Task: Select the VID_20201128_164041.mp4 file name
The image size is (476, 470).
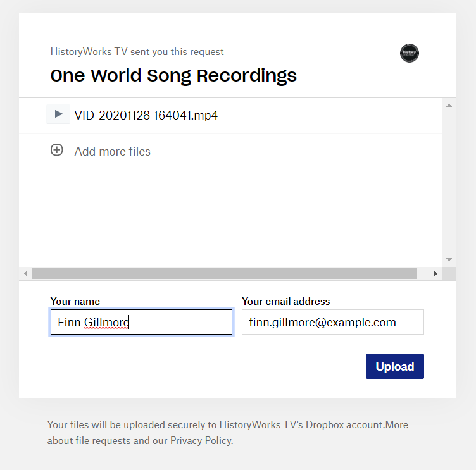Action: tap(146, 115)
